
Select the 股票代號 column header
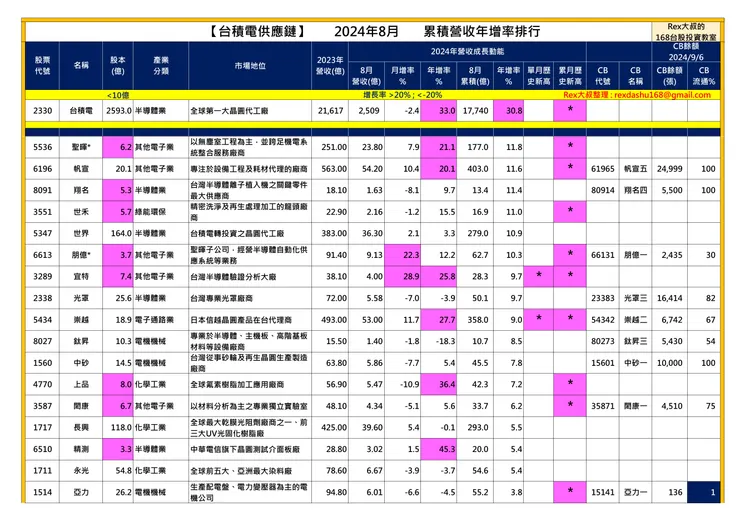(42, 66)
